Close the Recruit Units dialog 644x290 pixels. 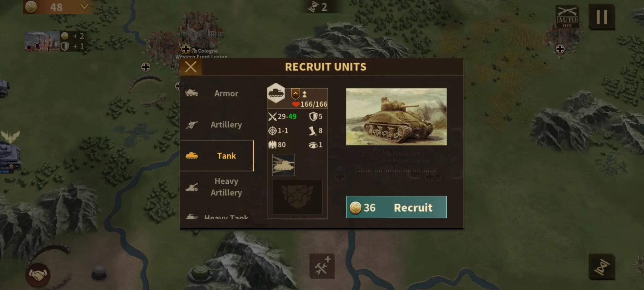(191, 67)
